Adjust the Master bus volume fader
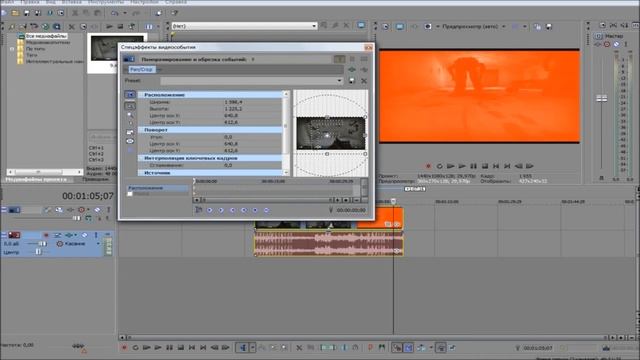640x360 pixels. point(602,98)
